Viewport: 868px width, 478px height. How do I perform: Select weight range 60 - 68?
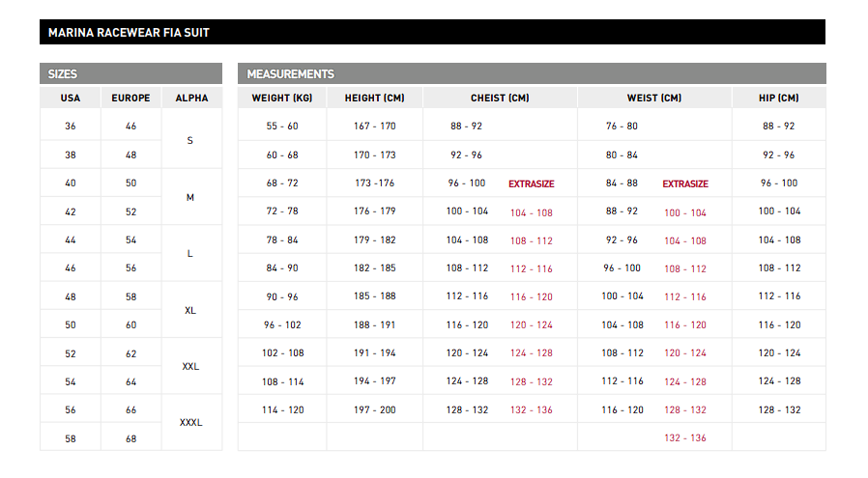(282, 155)
